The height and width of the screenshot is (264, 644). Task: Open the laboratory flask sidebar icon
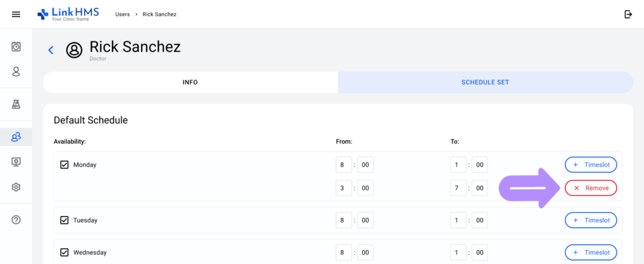point(16,104)
